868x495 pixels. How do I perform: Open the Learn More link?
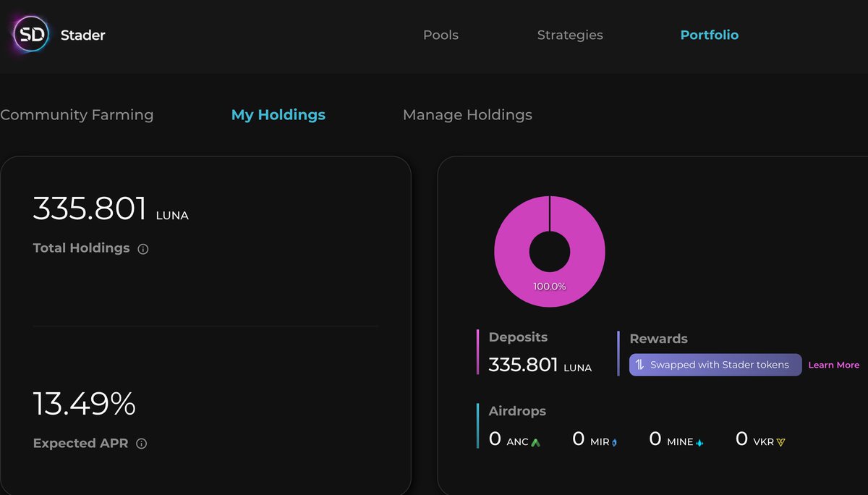click(834, 365)
